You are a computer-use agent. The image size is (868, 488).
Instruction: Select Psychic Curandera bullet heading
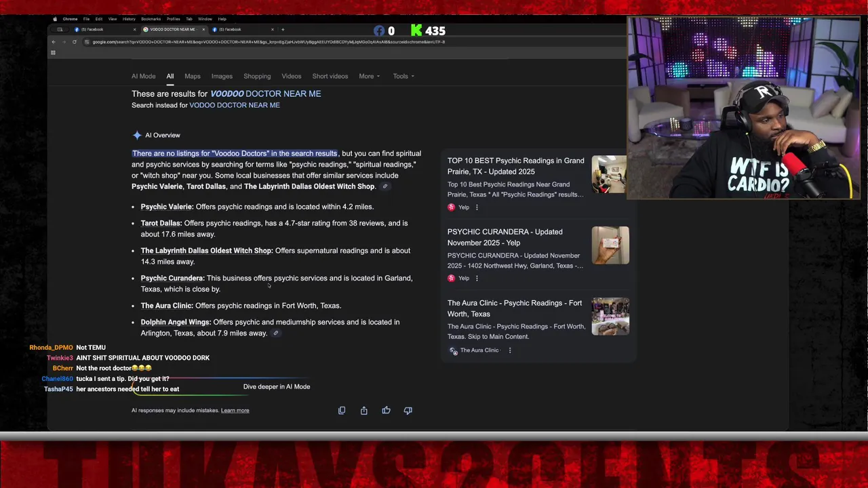tap(172, 278)
